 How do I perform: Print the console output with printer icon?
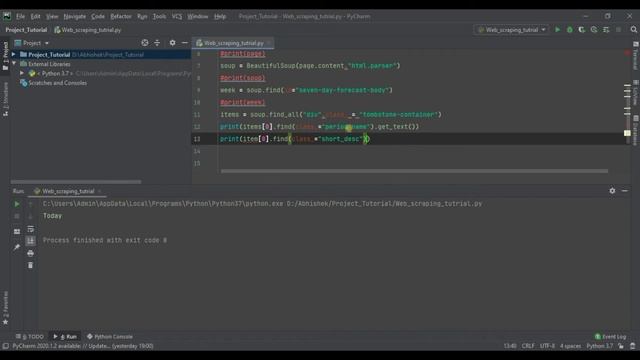[x=30, y=253]
